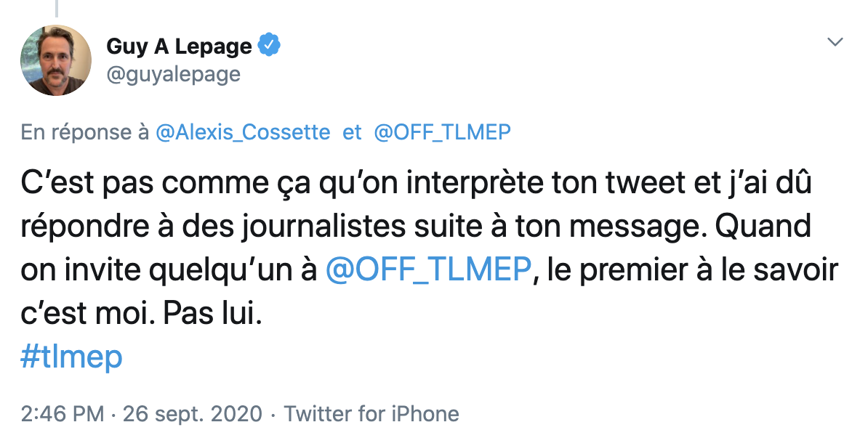The image size is (868, 446).
Task: Click the sentence "Pas lui."
Action: 212,313
